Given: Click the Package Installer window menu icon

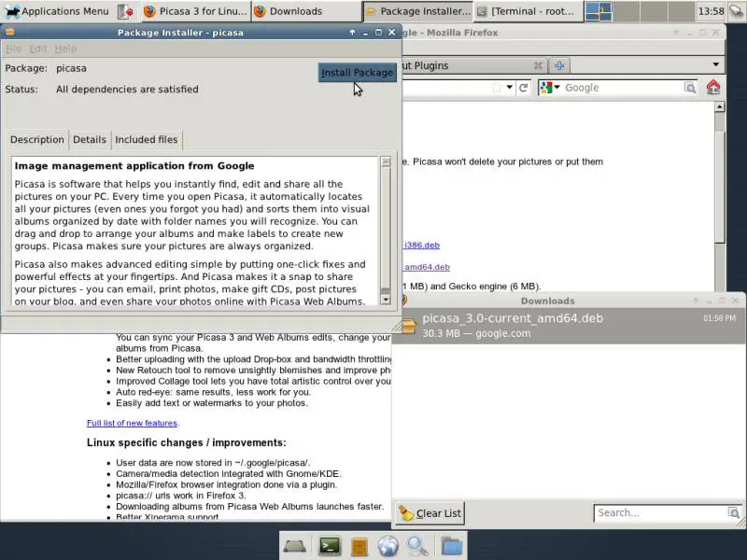Looking at the screenshot, I should (x=9, y=33).
